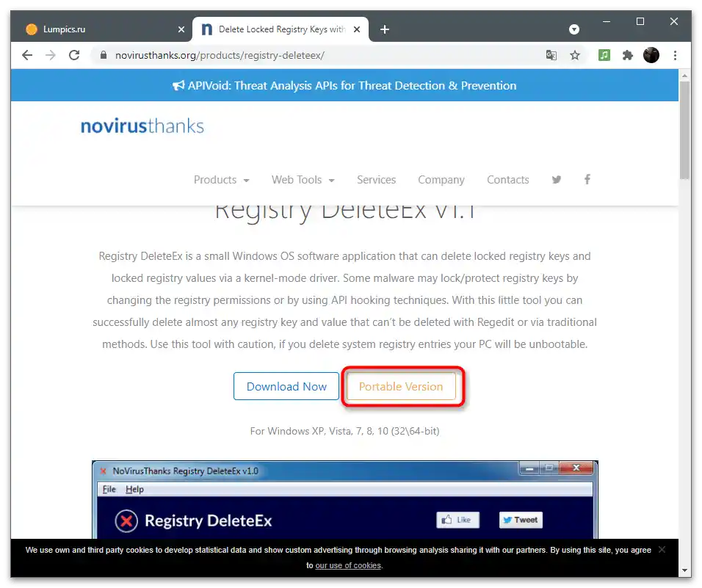The height and width of the screenshot is (588, 702).
Task: Minimize the Chrome window
Action: 607,21
